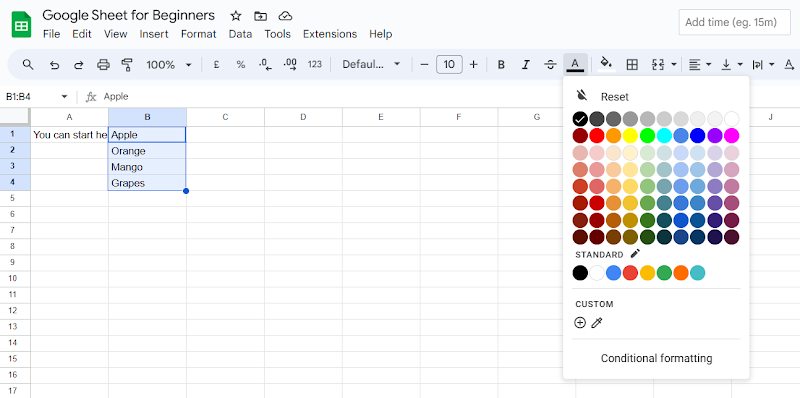Check the cloud save status icon
Image resolution: width=800 pixels, height=398 pixels.
pos(285,16)
